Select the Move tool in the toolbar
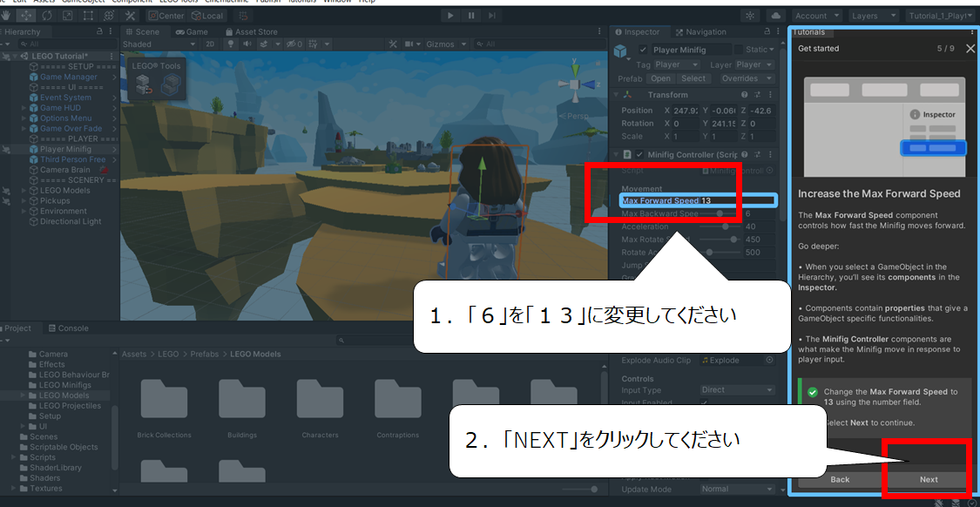This screenshot has width=980, height=507. pyautogui.click(x=26, y=16)
